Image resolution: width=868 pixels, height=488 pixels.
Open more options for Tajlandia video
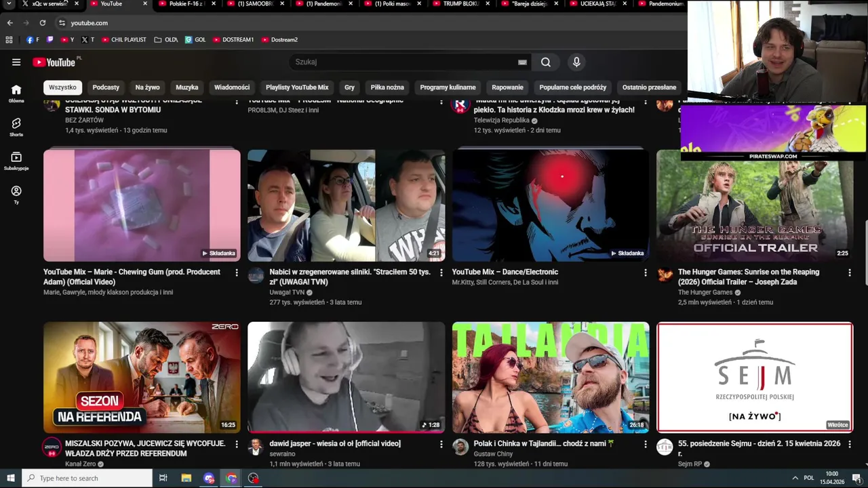[646, 444]
